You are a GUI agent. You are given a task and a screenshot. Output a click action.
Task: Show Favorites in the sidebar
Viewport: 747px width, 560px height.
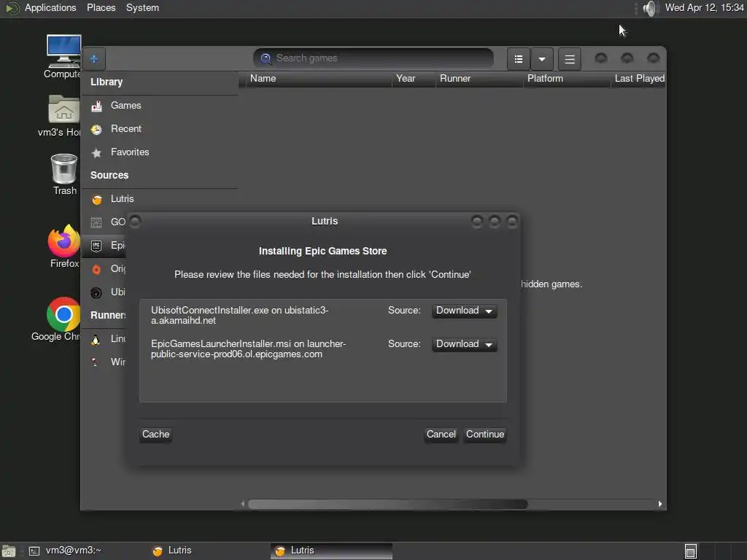160,152
